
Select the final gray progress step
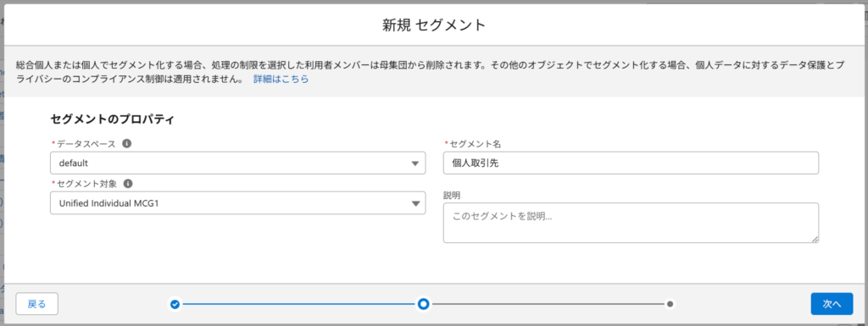(670, 304)
